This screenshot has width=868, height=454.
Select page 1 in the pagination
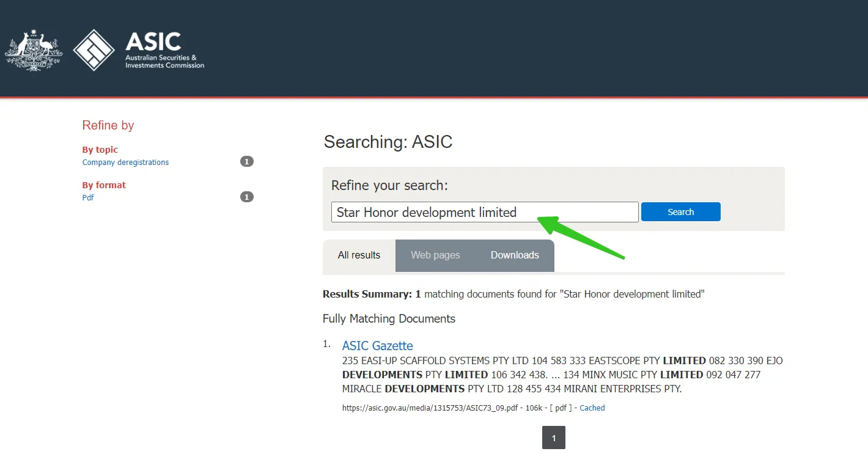(x=554, y=438)
